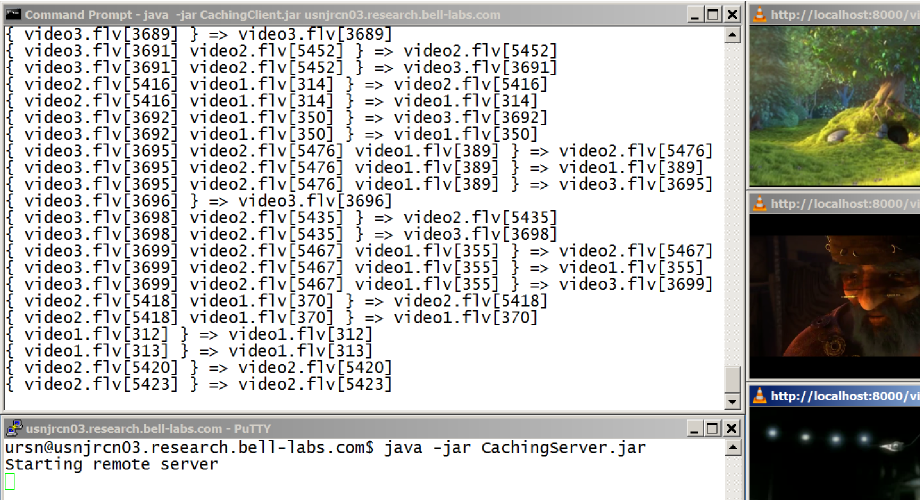Screen dimensions: 920x500
Task: Click the VLC cone icon of the bottom video window
Action: point(759,396)
